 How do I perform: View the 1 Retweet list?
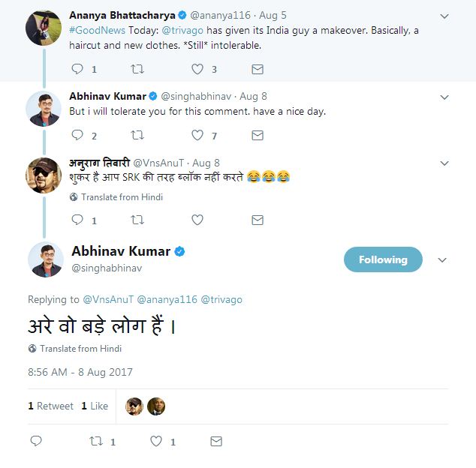[51, 406]
